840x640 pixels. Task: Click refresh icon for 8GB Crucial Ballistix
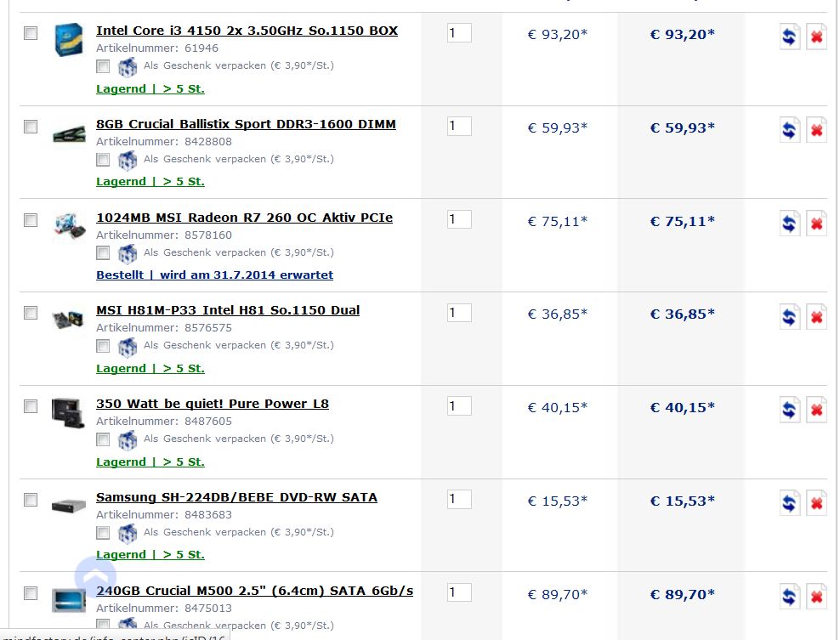click(x=789, y=130)
